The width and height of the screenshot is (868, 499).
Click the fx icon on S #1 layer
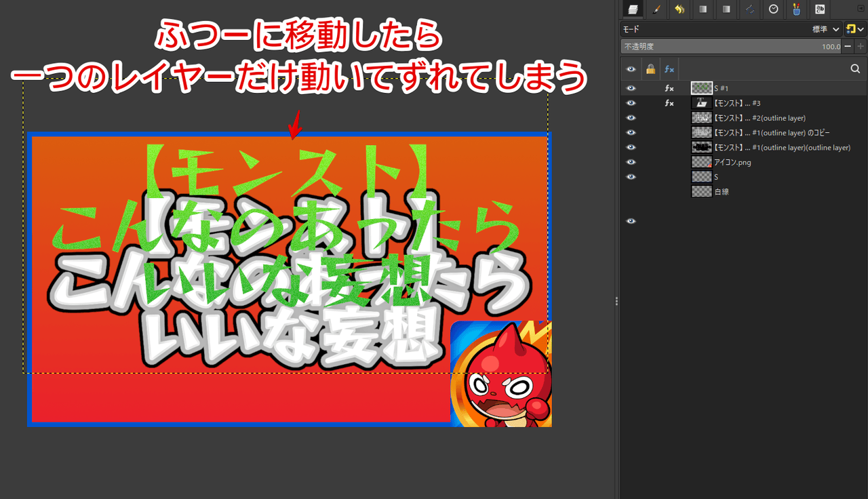pyautogui.click(x=669, y=88)
